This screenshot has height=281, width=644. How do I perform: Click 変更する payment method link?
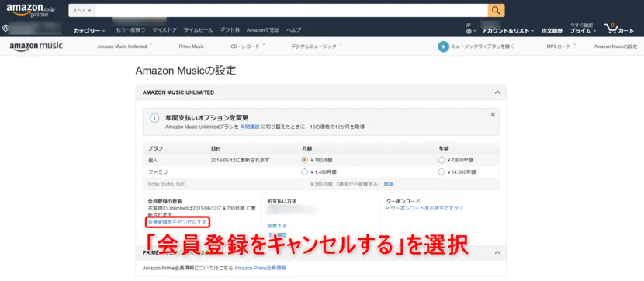coord(277,226)
